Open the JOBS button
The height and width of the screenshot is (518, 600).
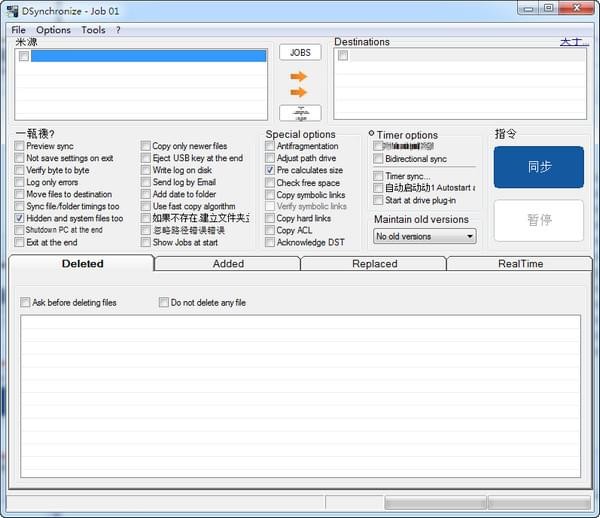300,52
